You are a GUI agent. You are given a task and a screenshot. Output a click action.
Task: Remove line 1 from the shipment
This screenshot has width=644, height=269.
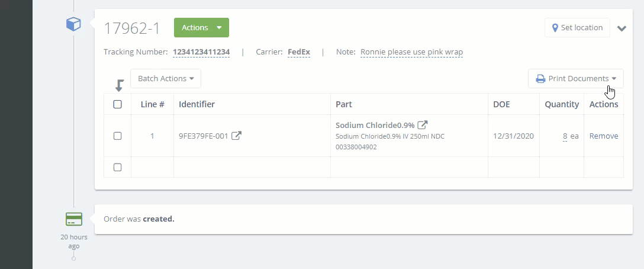coord(604,136)
